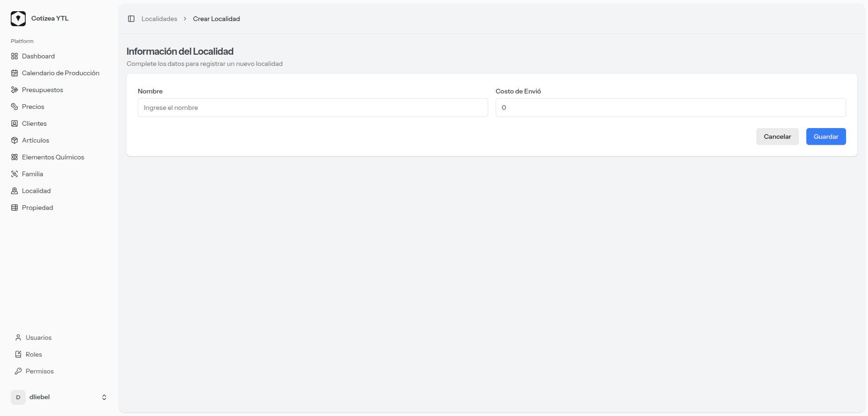This screenshot has height=416, width=868.
Task: Navigate to the Propiedad section
Action: click(37, 208)
